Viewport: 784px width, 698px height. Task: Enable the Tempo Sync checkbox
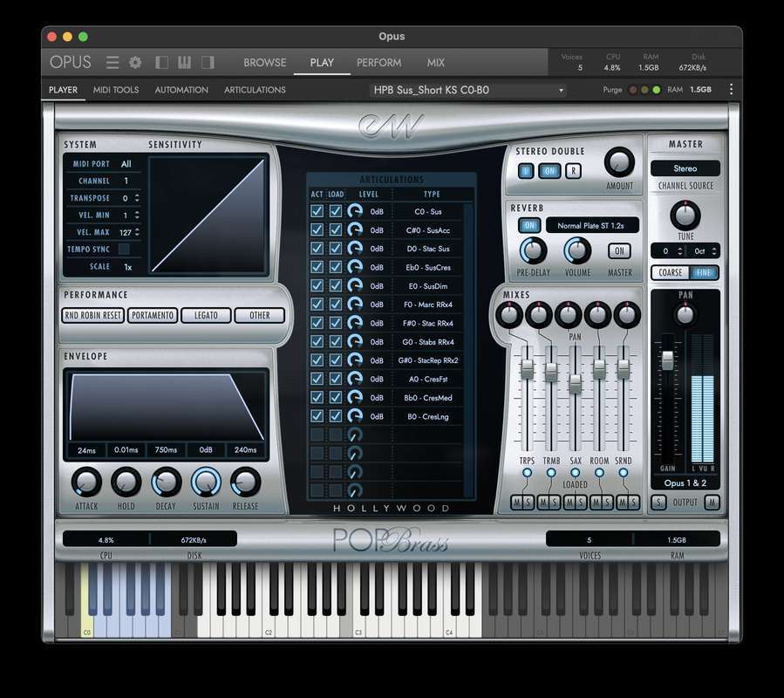coord(125,250)
